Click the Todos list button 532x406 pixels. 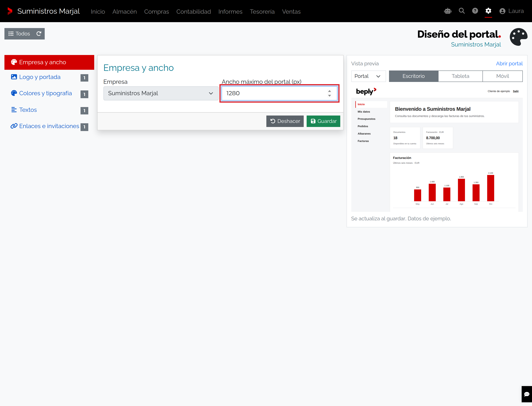(x=19, y=34)
